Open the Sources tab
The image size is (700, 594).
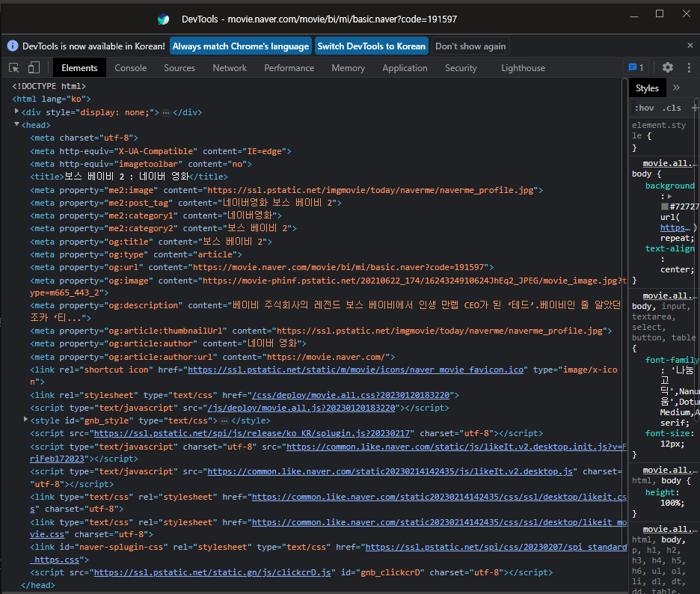click(x=179, y=68)
